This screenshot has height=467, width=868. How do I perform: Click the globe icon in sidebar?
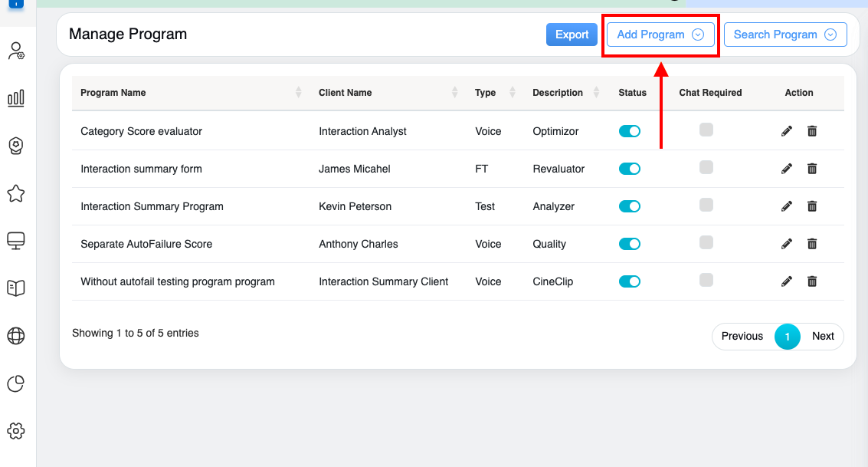click(16, 336)
